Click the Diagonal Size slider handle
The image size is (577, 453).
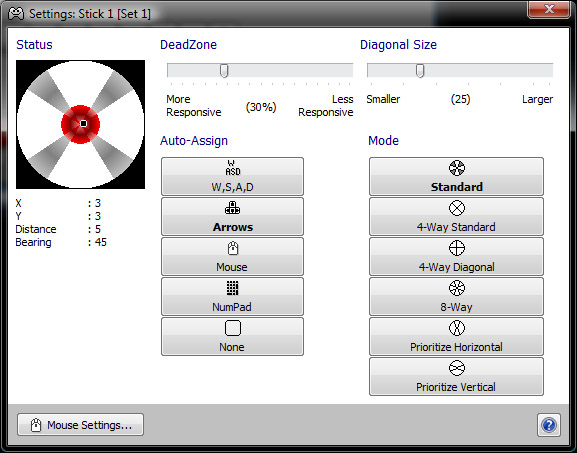tap(420, 70)
